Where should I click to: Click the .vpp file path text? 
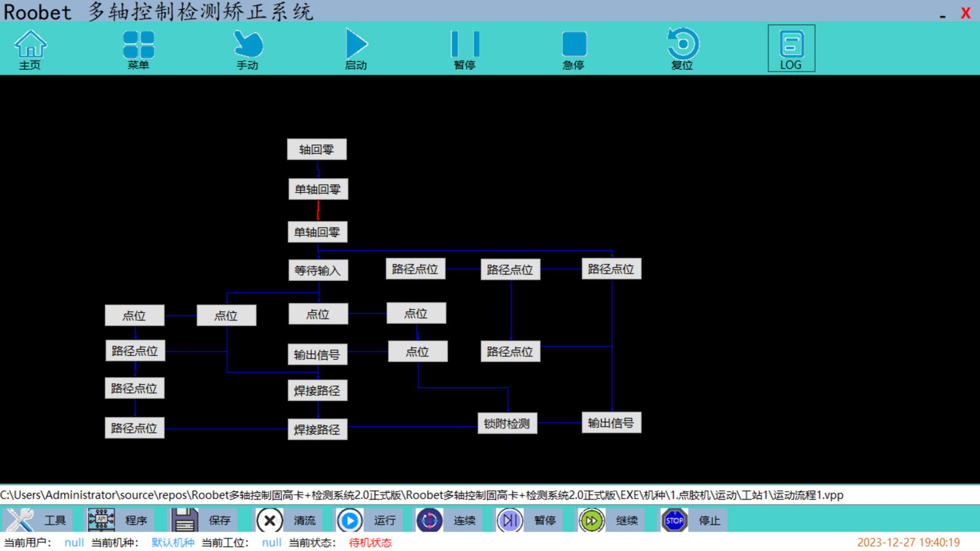coord(422,495)
